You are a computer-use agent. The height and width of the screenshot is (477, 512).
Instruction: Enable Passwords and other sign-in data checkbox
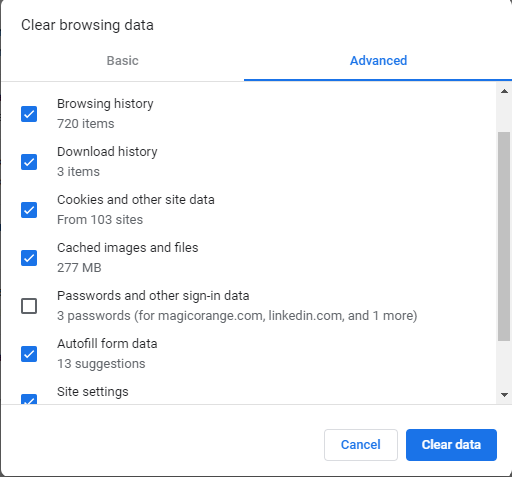29,306
